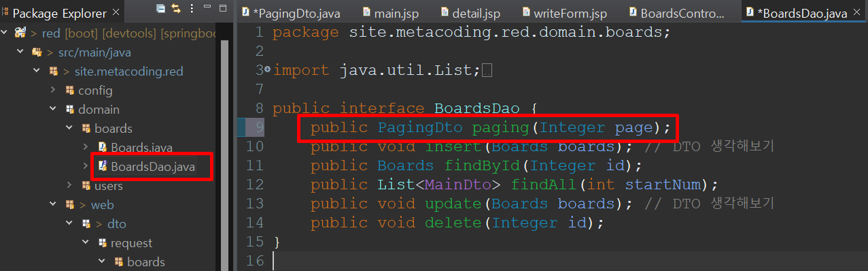
Task: Select the domain package
Action: pyautogui.click(x=99, y=109)
